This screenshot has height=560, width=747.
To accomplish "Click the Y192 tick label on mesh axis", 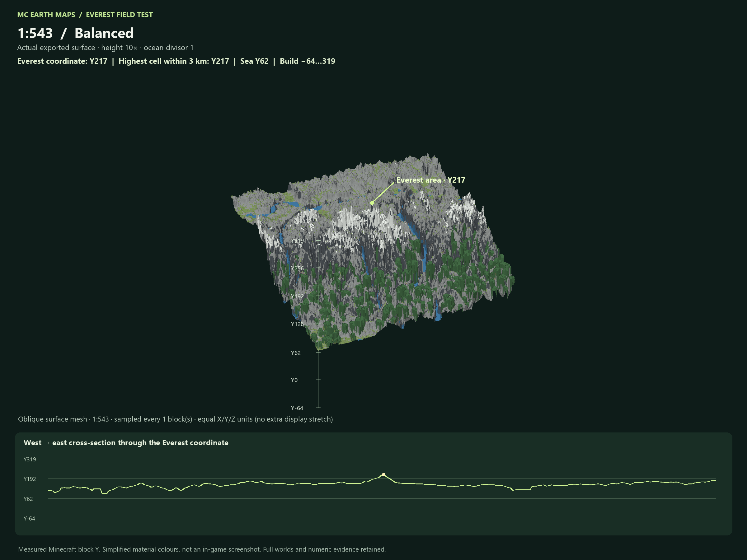I will click(x=297, y=296).
